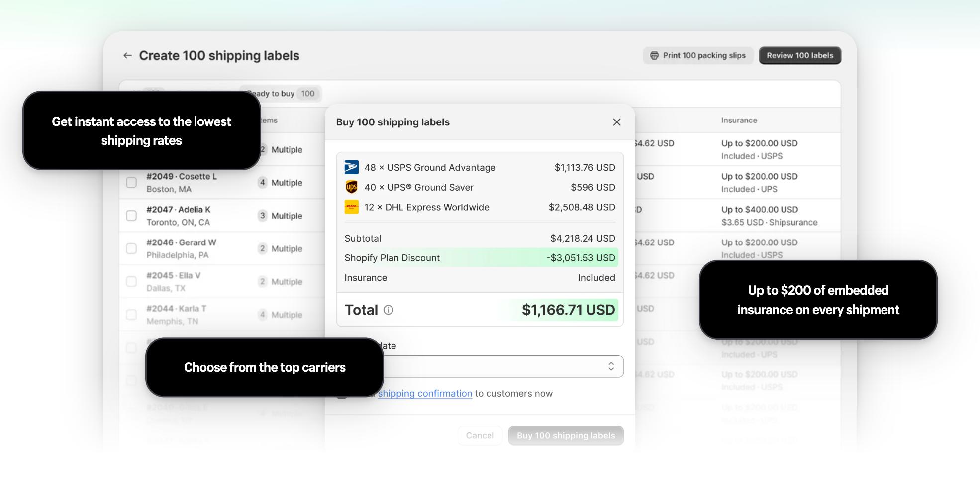Select checkbox for order #2046 Gerard W

(x=131, y=248)
